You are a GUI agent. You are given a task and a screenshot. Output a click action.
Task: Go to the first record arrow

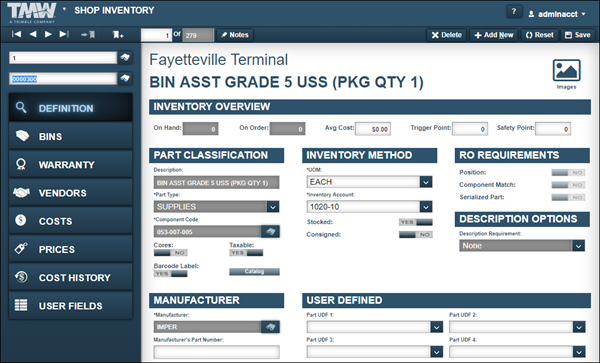coord(16,34)
